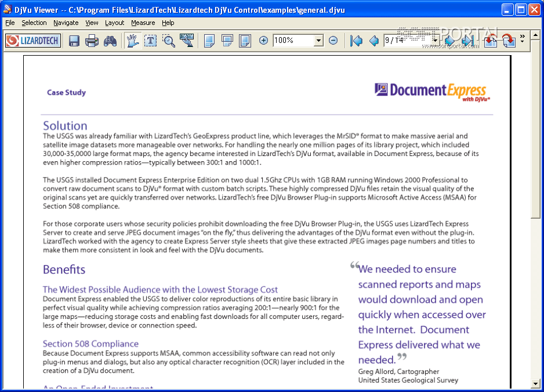Open the Selection menu
This screenshot has height=392, width=544.
coord(34,23)
